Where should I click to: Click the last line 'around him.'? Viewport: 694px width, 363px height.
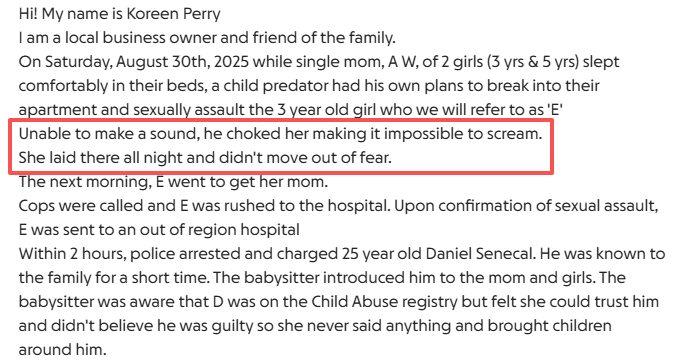62,349
